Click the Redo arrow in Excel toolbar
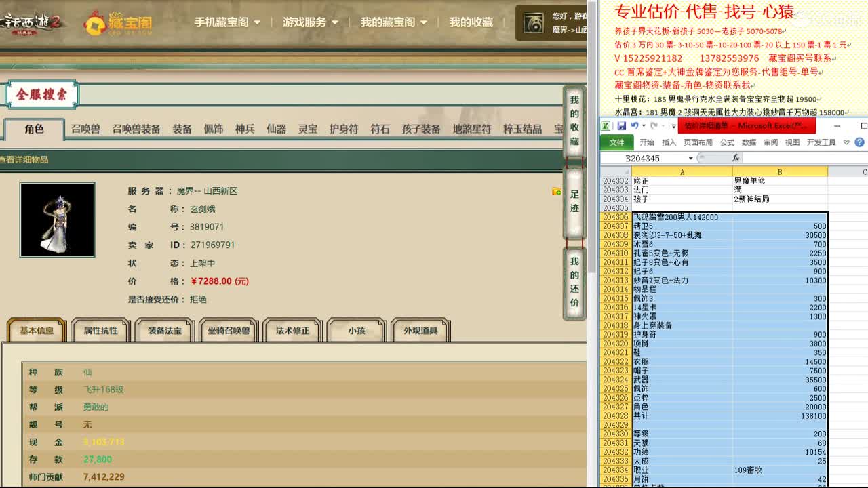This screenshot has width=868, height=488. pos(653,126)
